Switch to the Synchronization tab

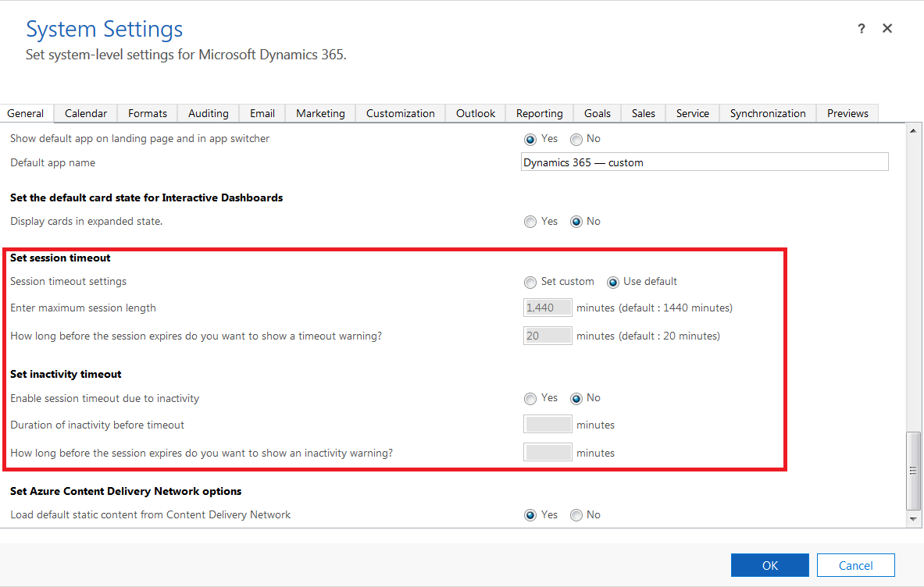[x=768, y=113]
